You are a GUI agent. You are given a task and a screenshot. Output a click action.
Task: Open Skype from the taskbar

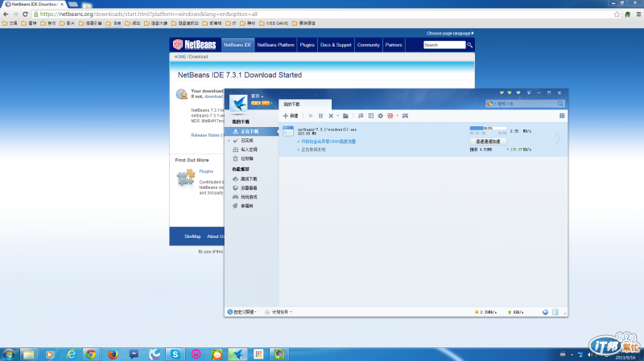(x=175, y=354)
